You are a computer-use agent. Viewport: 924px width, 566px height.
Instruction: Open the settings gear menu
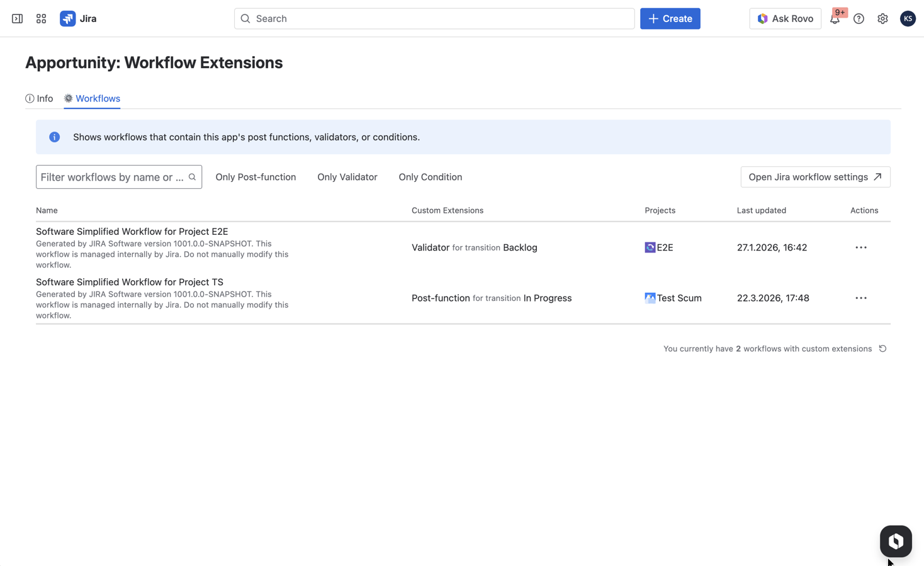click(882, 19)
